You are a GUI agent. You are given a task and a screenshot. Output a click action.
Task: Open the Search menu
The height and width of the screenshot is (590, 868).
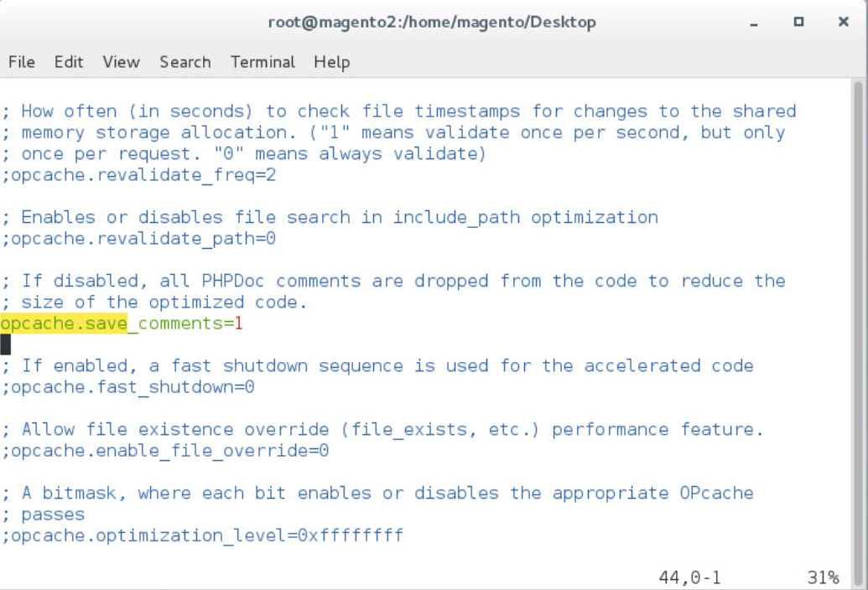click(185, 62)
